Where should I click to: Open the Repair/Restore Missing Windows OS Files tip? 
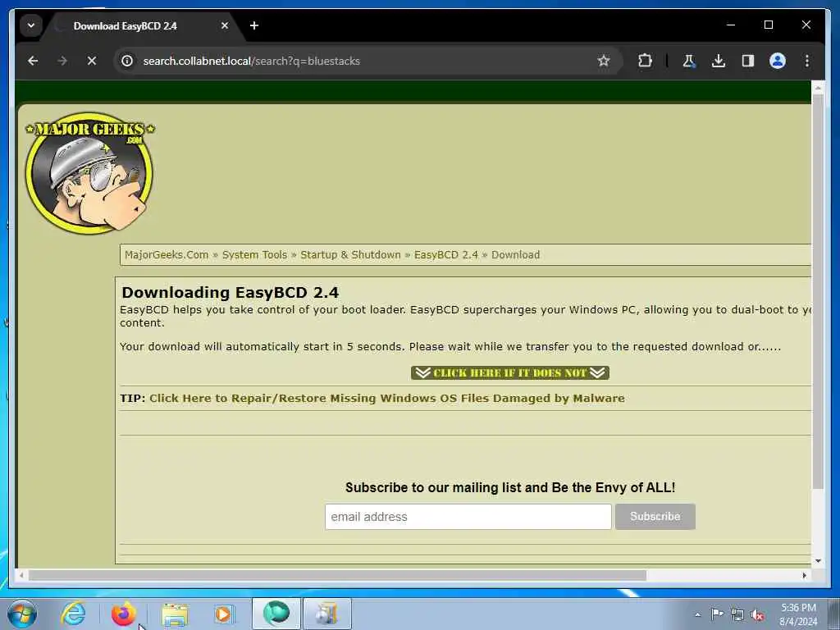[387, 399]
